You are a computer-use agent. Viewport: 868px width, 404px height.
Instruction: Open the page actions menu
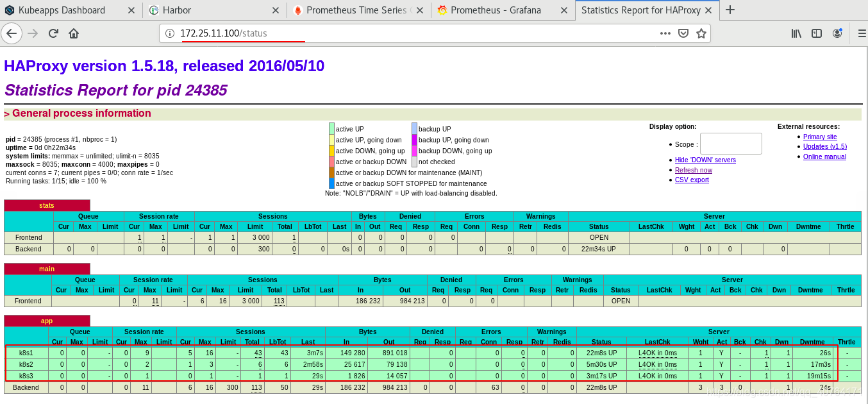tap(665, 33)
